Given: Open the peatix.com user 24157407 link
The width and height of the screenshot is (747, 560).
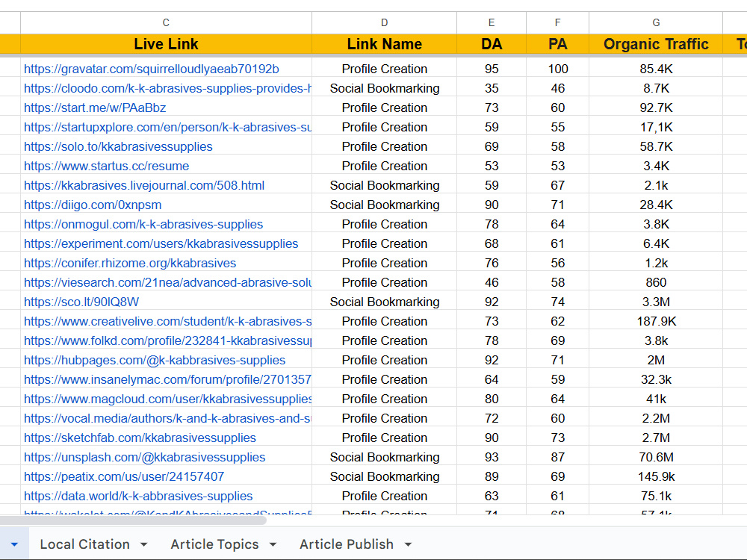Looking at the screenshot, I should click(x=124, y=476).
